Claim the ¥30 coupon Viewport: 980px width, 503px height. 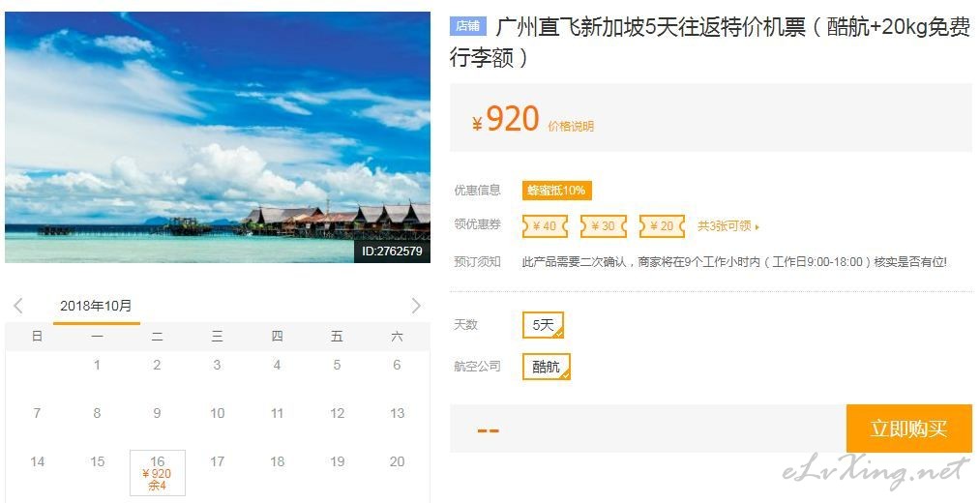point(604,226)
